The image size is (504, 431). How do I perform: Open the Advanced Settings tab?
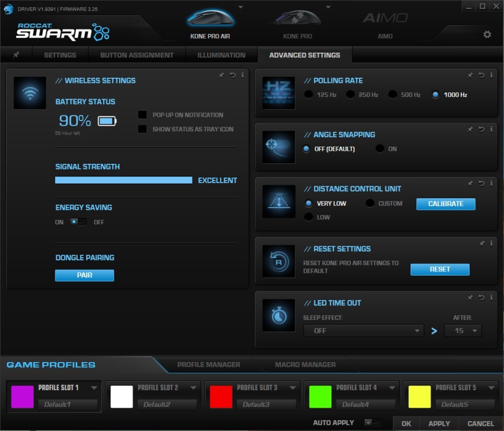(x=305, y=55)
